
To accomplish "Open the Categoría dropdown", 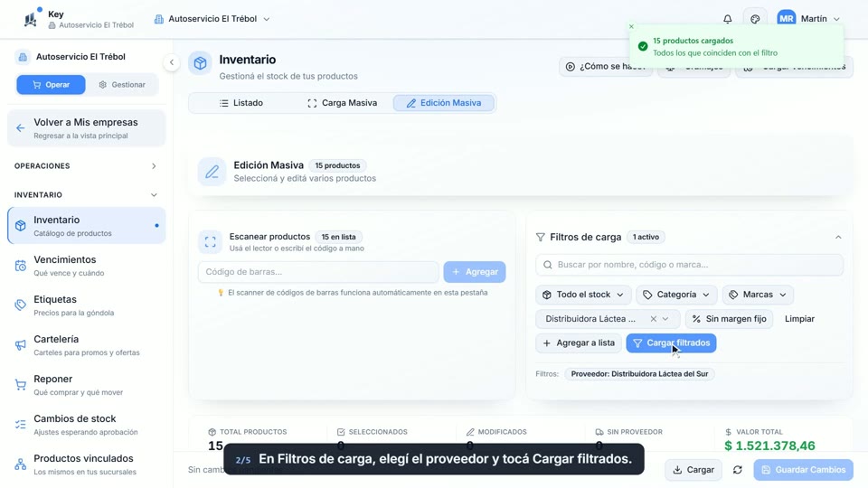I will click(676, 295).
